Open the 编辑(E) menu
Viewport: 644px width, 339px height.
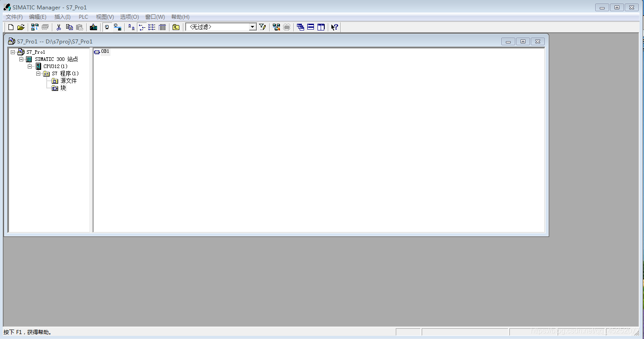pyautogui.click(x=38, y=17)
